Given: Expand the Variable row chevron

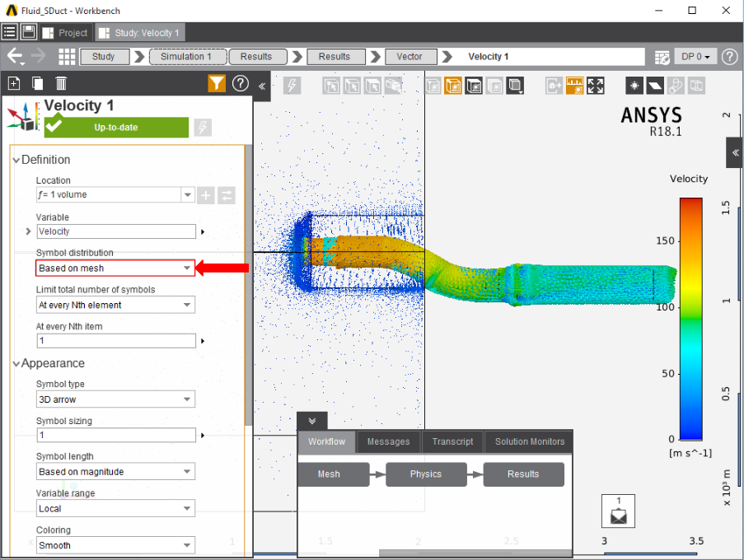Looking at the screenshot, I should tap(28, 231).
